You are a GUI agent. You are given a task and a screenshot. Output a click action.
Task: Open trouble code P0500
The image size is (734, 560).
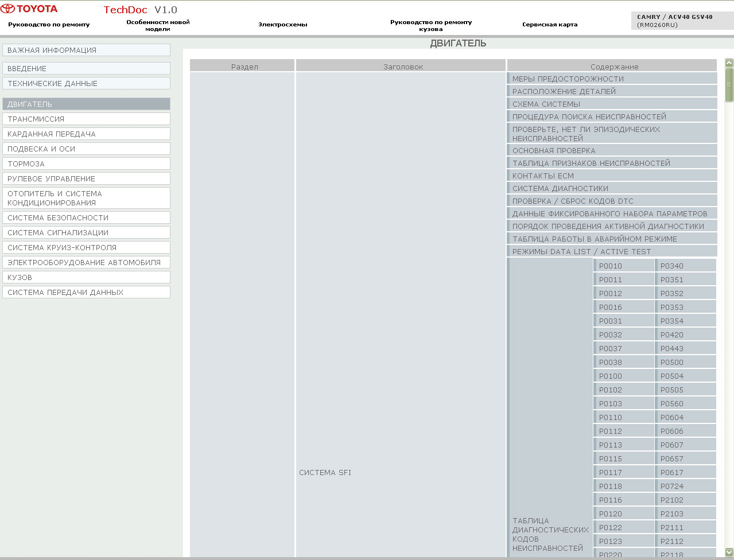686,362
